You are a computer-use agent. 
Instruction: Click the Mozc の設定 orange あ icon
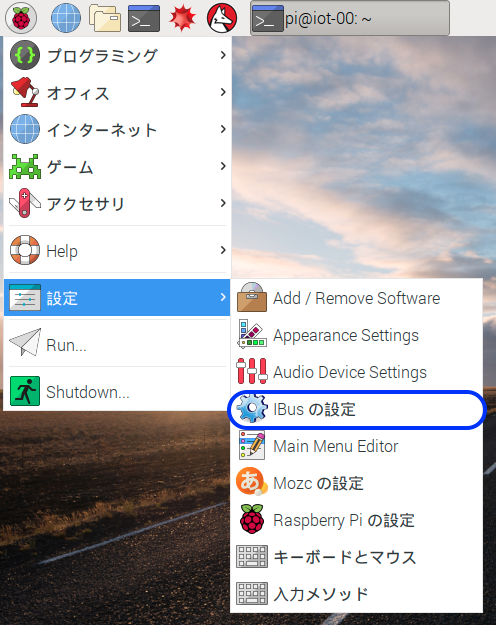(x=252, y=482)
